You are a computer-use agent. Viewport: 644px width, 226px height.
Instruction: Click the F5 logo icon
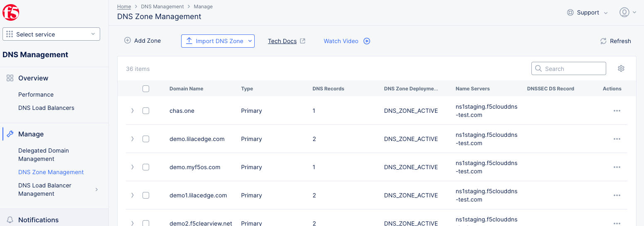click(x=11, y=13)
